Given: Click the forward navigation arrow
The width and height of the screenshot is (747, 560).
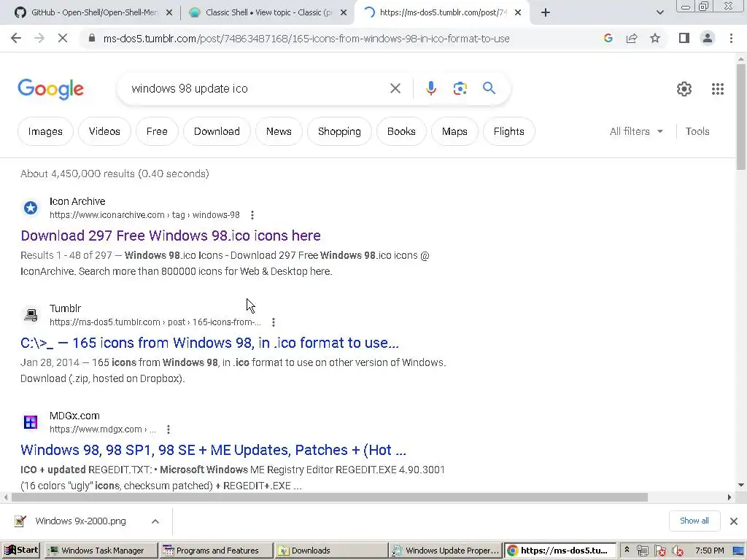Looking at the screenshot, I should coord(39,38).
